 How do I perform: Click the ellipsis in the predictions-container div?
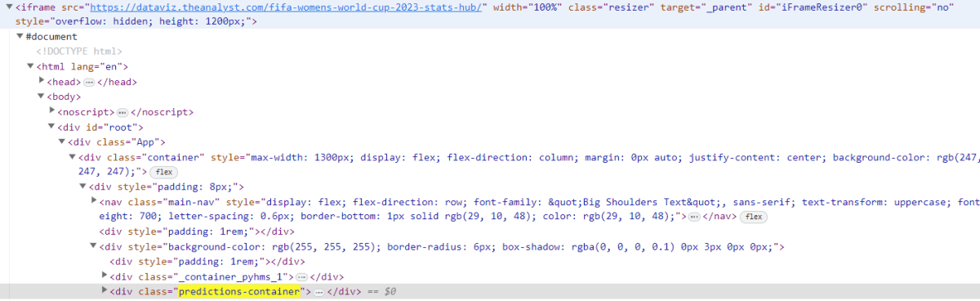(318, 291)
